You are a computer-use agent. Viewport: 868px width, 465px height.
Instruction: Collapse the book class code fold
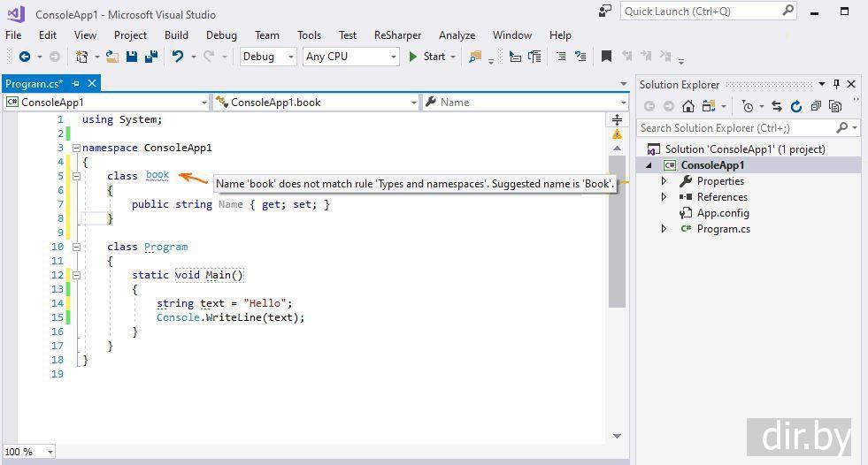tap(76, 176)
